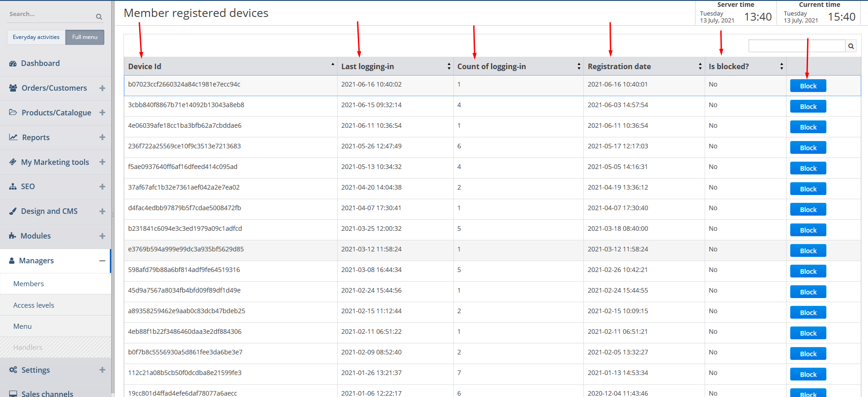The height and width of the screenshot is (397, 868).
Task: Click the Dashboard palette icon
Action: pos(13,64)
